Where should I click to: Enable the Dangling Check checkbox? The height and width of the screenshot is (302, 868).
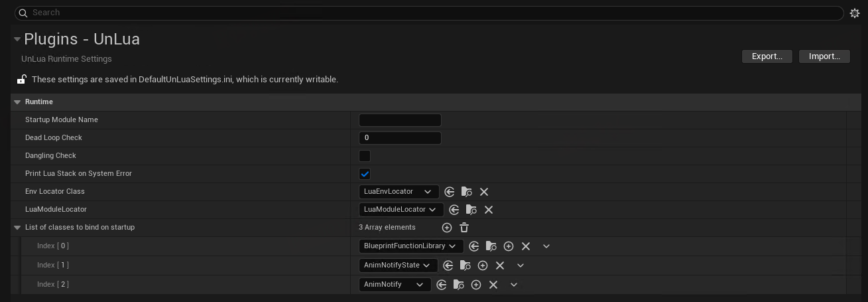pos(365,156)
